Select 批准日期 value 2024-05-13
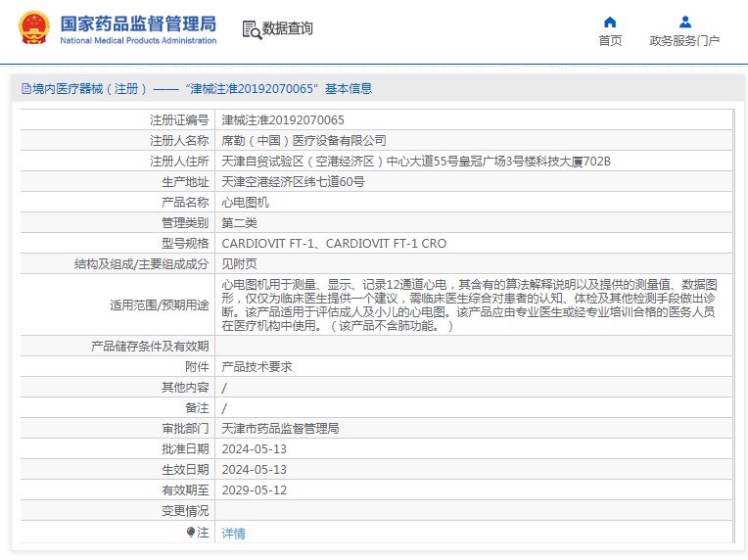The width and height of the screenshot is (748, 560). (x=255, y=448)
